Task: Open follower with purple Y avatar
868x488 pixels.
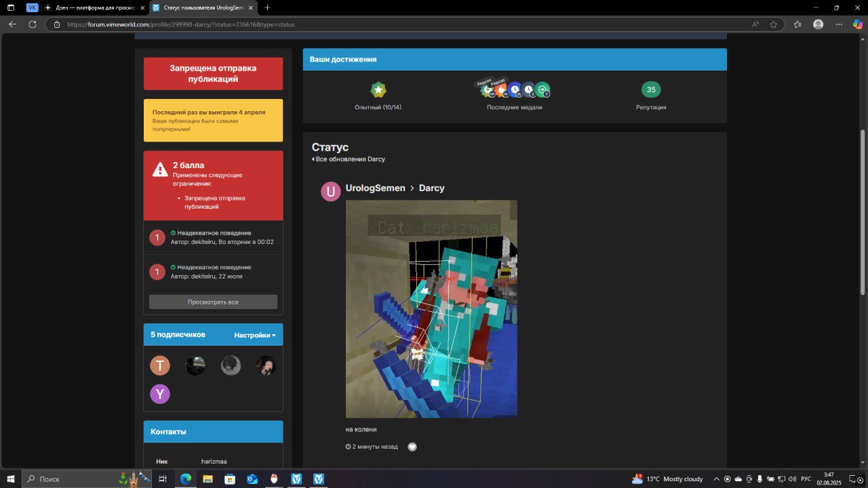Action: (x=160, y=394)
